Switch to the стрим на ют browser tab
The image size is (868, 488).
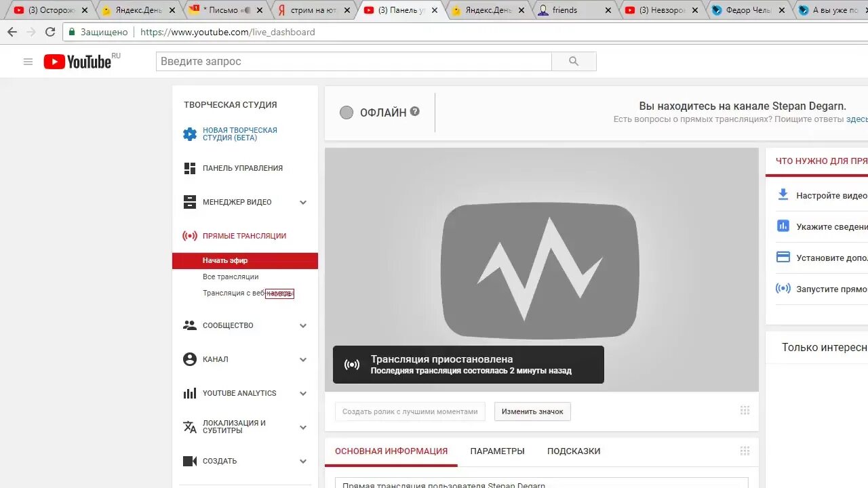coord(314,10)
